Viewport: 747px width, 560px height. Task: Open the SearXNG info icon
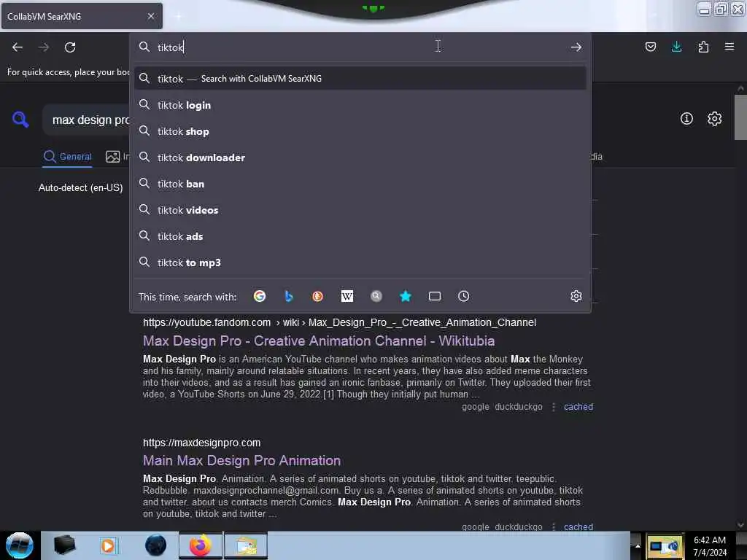click(686, 119)
